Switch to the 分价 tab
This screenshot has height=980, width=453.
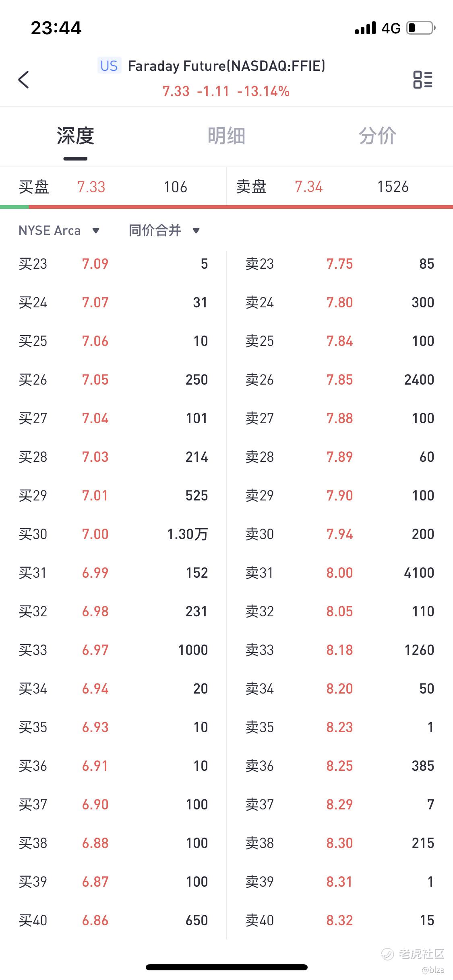(x=377, y=136)
